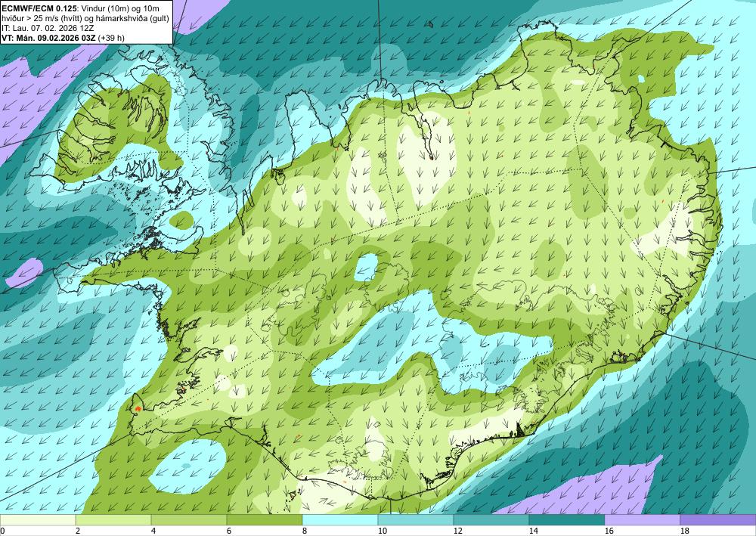756x536 pixels.
Task: Click the legend scale label "14"
Action: (x=534, y=531)
